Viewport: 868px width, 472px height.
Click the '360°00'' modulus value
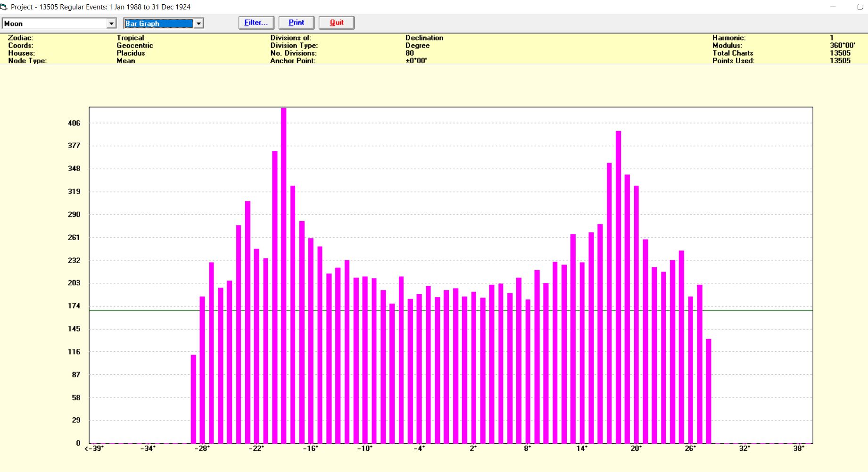(x=843, y=45)
